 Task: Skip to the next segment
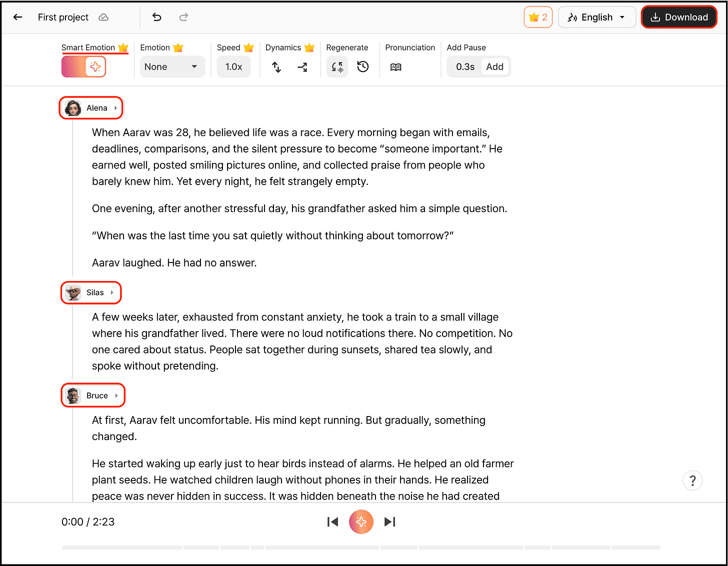coord(390,522)
